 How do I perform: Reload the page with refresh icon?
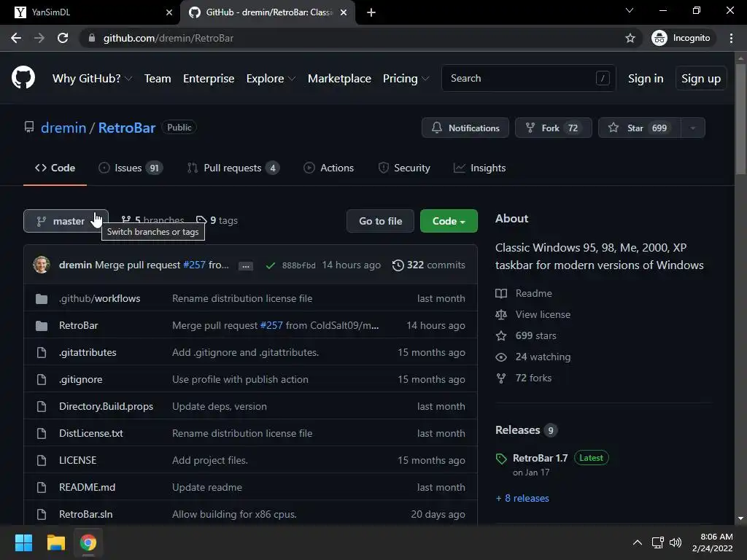point(63,38)
